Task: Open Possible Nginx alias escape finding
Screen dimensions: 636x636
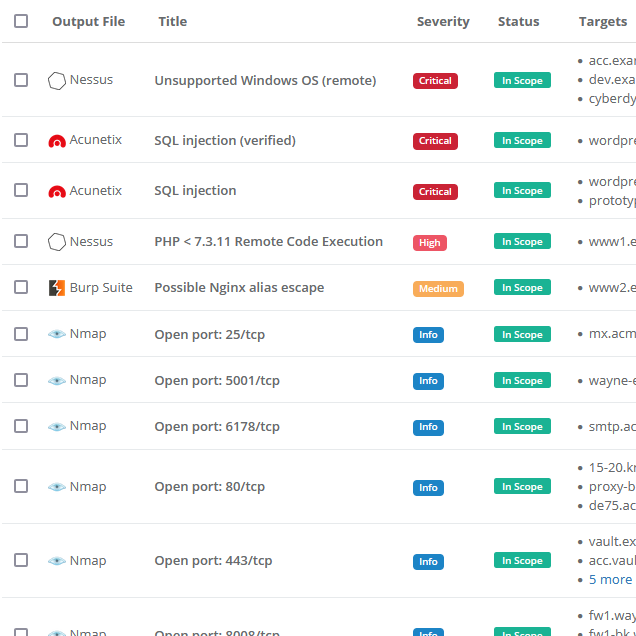Action: (x=239, y=288)
